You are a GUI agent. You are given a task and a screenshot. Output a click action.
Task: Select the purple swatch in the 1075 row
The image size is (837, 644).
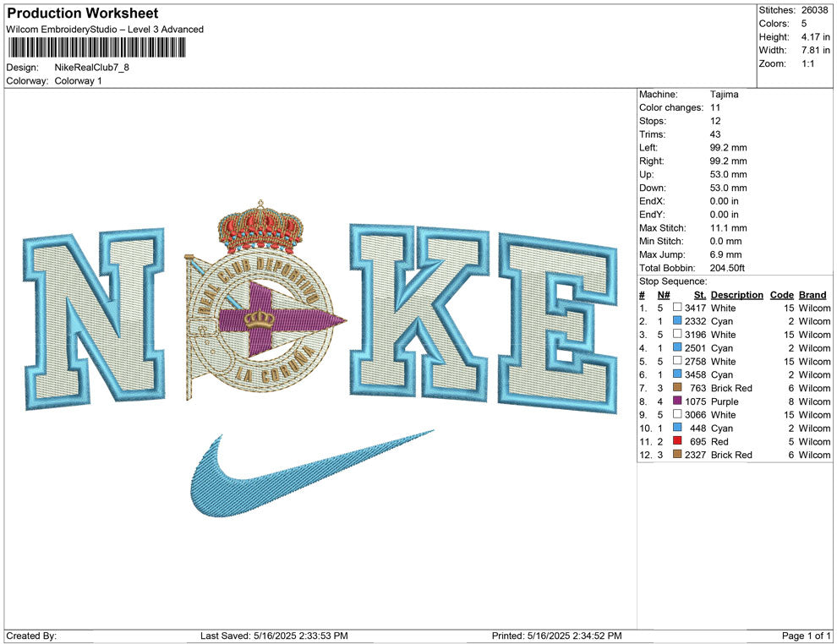(677, 401)
